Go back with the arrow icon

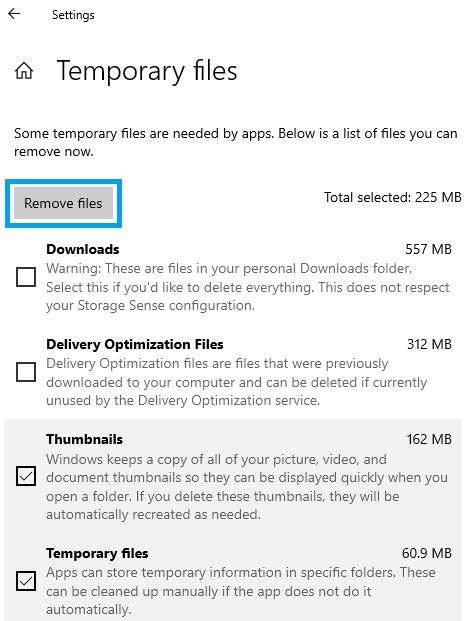14,14
